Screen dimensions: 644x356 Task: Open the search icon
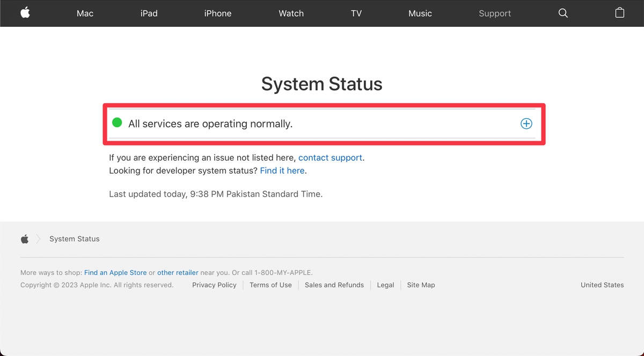click(563, 13)
